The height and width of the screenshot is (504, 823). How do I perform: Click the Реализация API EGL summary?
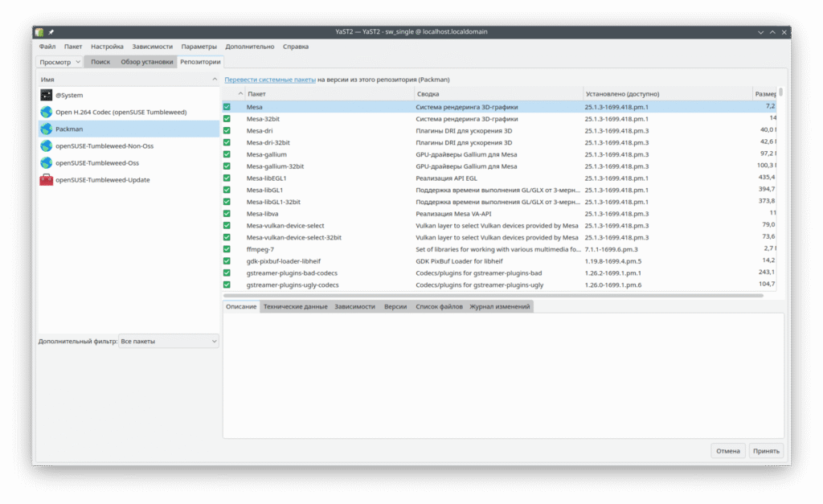click(447, 178)
